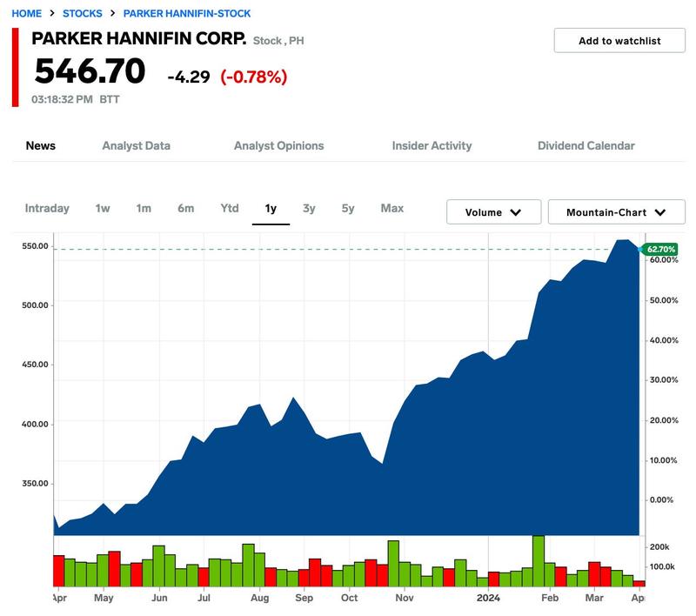
Task: Click the last red volume bar in Apr
Action: tap(639, 583)
